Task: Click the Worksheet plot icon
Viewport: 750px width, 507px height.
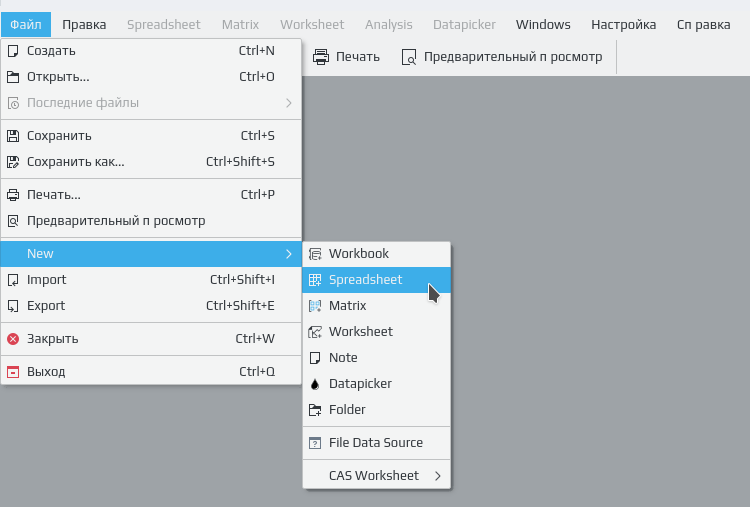Action: (315, 332)
